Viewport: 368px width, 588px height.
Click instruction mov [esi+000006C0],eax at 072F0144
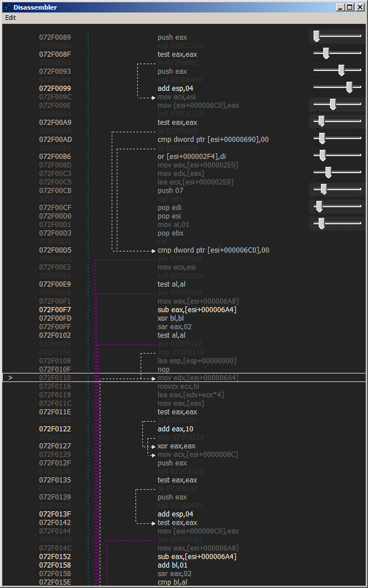click(198, 531)
